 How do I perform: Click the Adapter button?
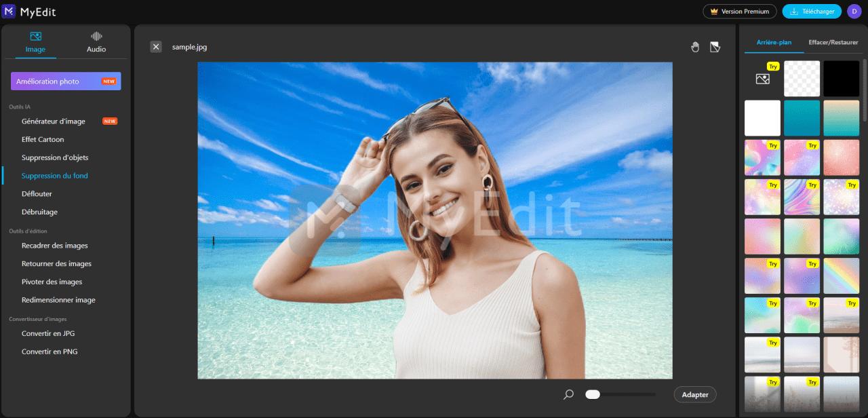tap(694, 394)
